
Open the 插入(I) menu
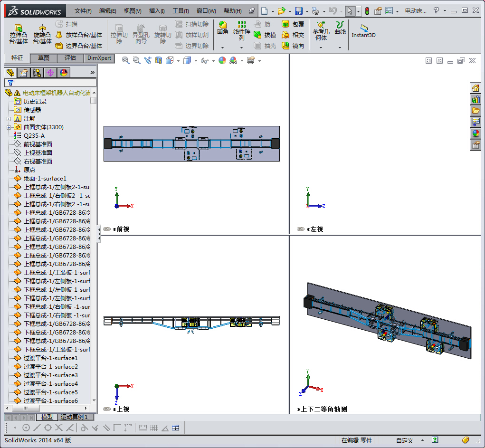[157, 11]
